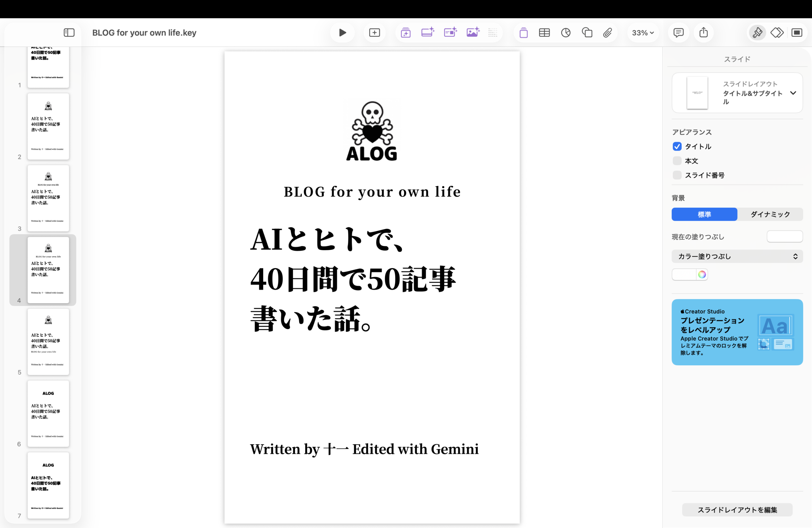Viewport: 812px width, 528px height.
Task: Add a new slide
Action: coord(374,33)
